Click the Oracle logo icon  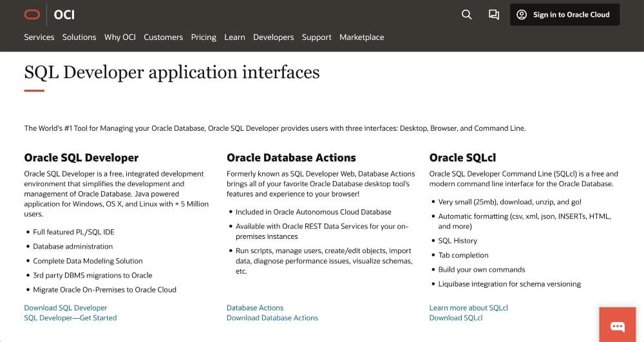click(32, 15)
